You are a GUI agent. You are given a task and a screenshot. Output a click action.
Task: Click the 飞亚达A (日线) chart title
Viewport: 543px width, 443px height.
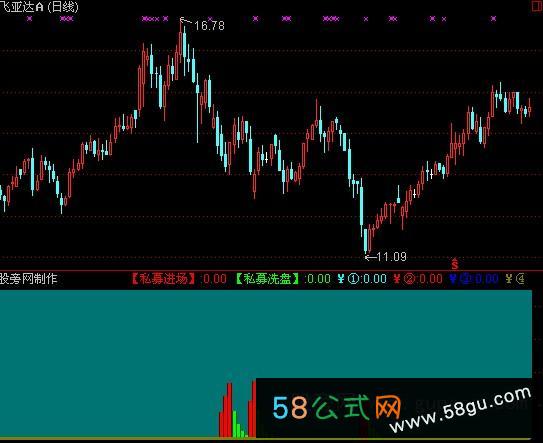[x=39, y=7]
